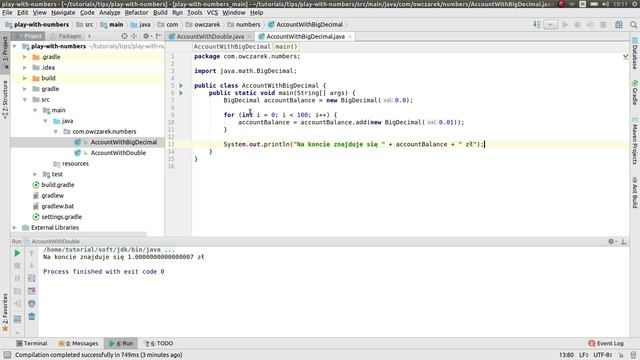
Task: Click the restore layout icon in Run panel
Action: pyautogui.click(x=17, y=319)
